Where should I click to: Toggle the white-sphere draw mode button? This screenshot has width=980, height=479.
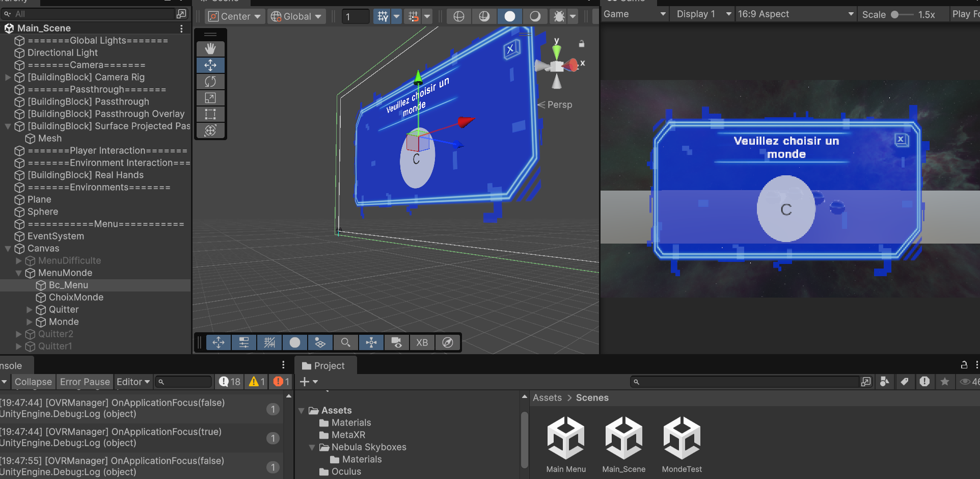pos(510,16)
